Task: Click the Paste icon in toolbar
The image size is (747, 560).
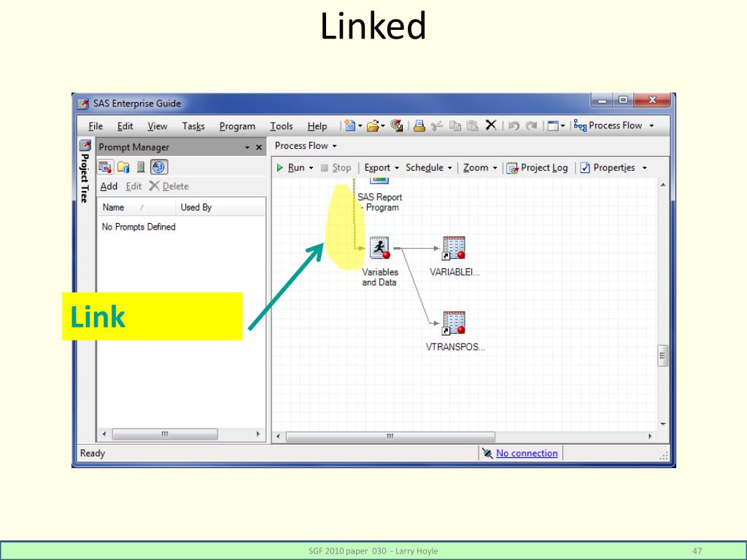Action: [x=473, y=125]
